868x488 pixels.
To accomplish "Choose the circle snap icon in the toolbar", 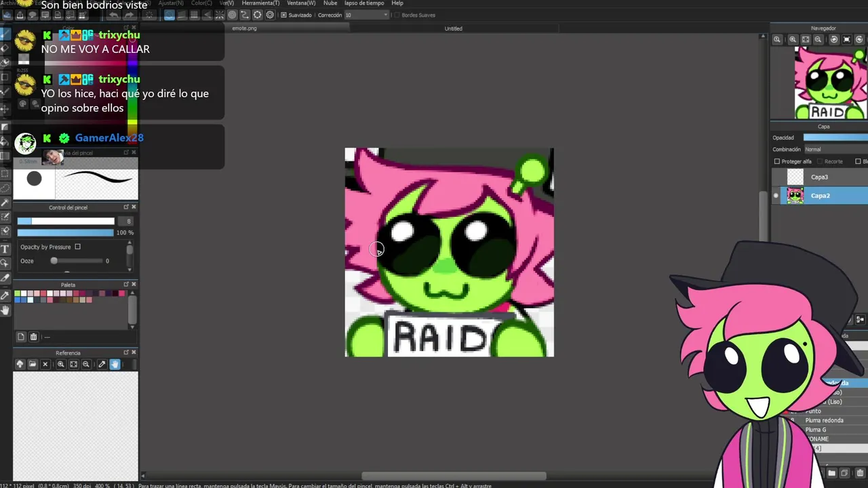I will click(232, 15).
